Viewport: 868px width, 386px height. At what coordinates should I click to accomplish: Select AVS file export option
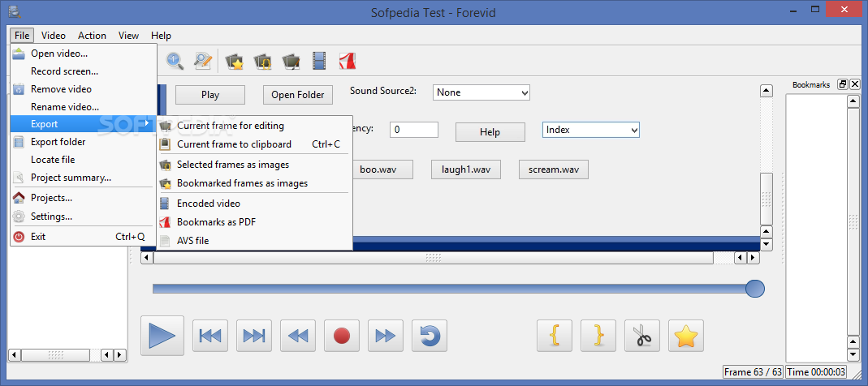pyautogui.click(x=254, y=241)
